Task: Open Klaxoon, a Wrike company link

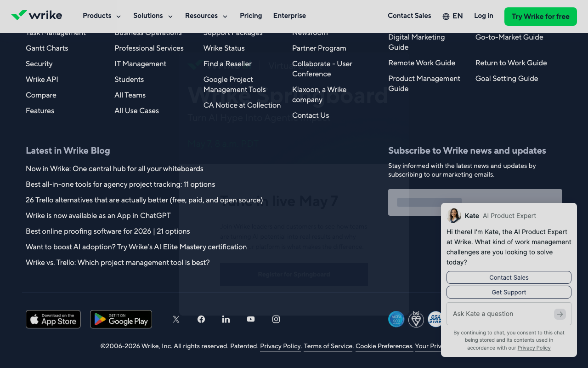Action: point(319,95)
